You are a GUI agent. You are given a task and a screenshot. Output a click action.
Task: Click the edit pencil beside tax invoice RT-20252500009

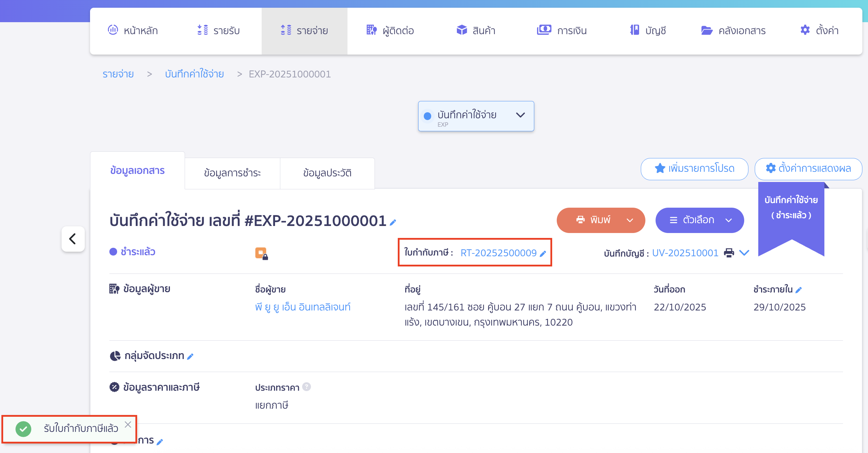pyautogui.click(x=543, y=253)
